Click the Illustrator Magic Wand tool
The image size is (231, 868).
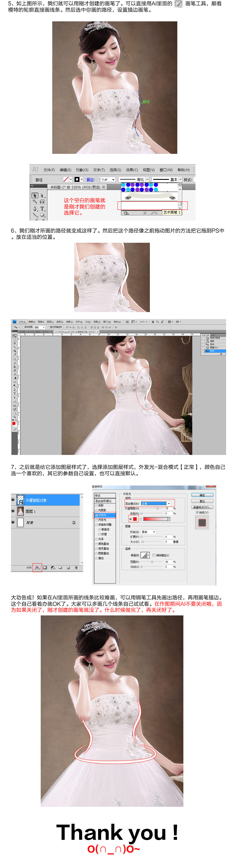pyautogui.click(x=34, y=201)
